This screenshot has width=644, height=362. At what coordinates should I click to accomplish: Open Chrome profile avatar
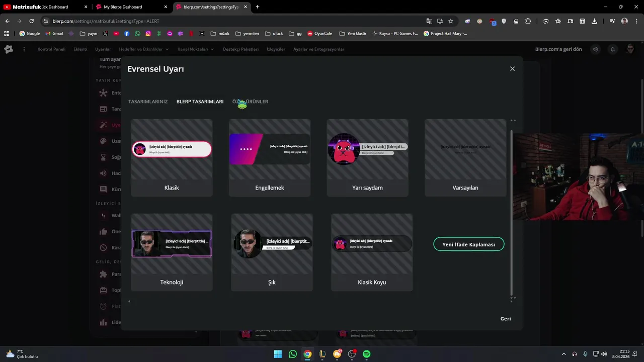[x=624, y=21]
